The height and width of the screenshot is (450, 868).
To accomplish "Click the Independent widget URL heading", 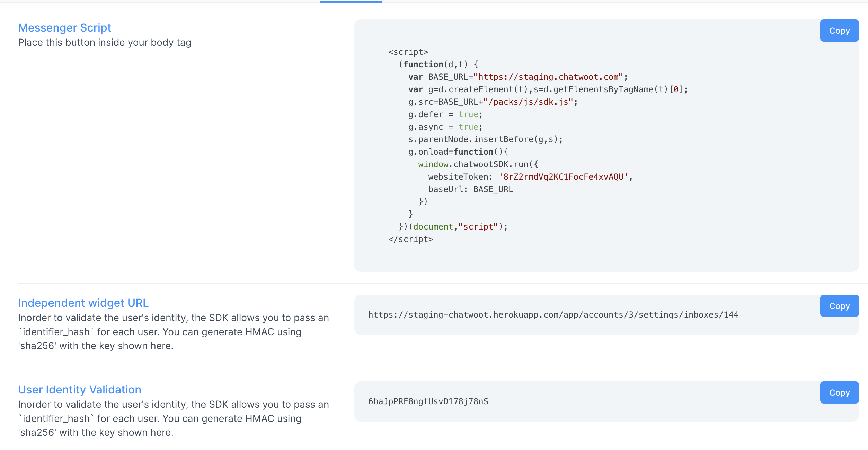I will (x=83, y=303).
